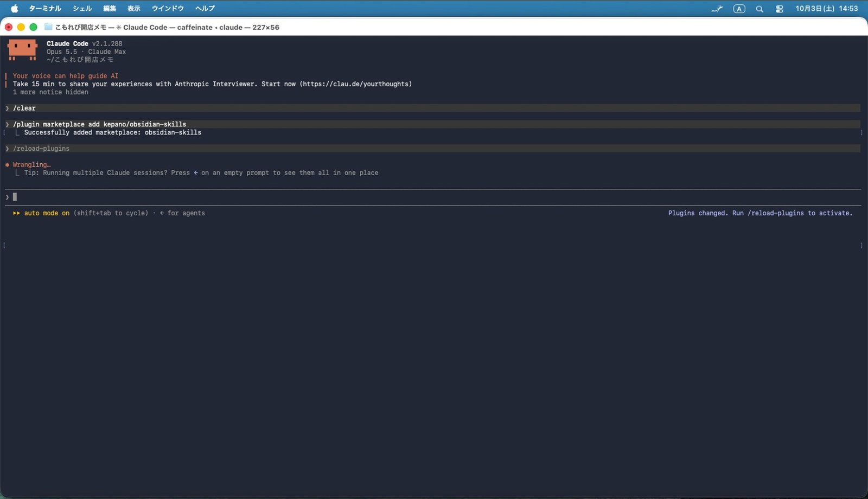868x499 pixels.
Task: Open the シェル menu
Action: click(82, 8)
